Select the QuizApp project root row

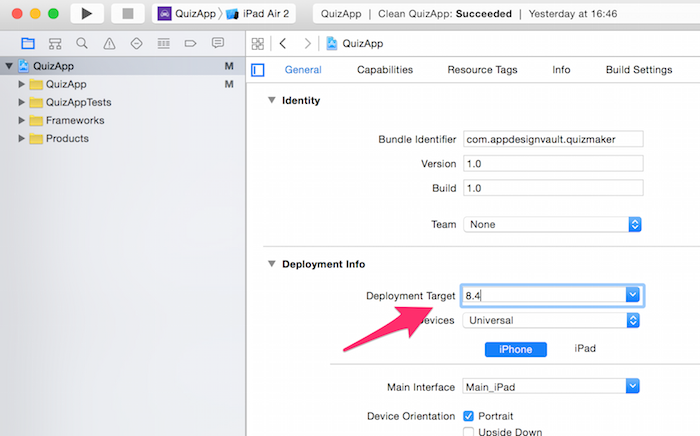coord(122,66)
